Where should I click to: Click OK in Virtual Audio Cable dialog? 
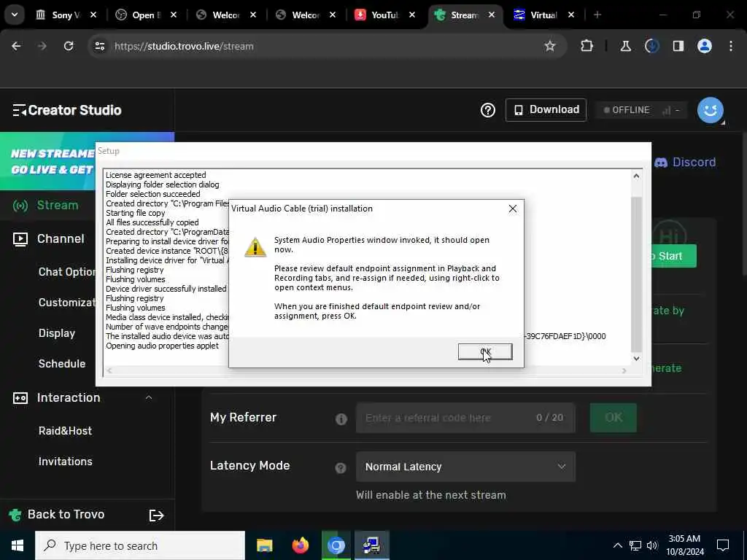pyautogui.click(x=485, y=352)
